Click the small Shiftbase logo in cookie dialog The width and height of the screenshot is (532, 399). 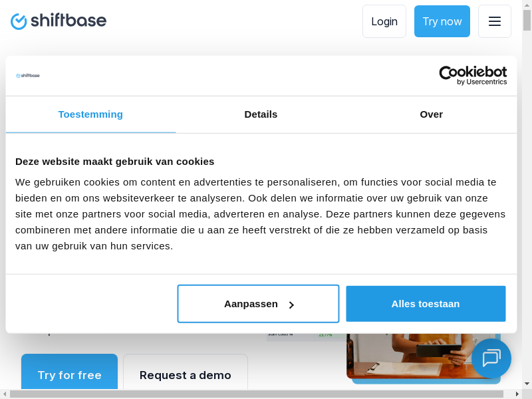coord(28,76)
